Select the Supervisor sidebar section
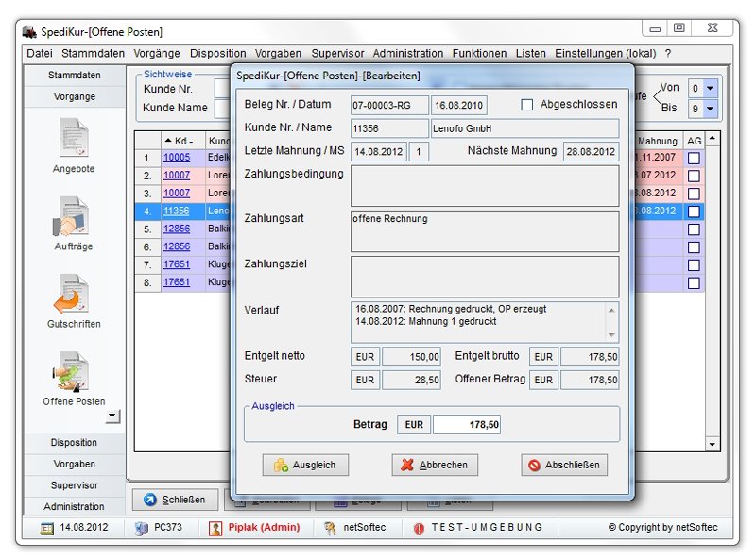Viewport: 756px width, 560px height. click(x=75, y=485)
